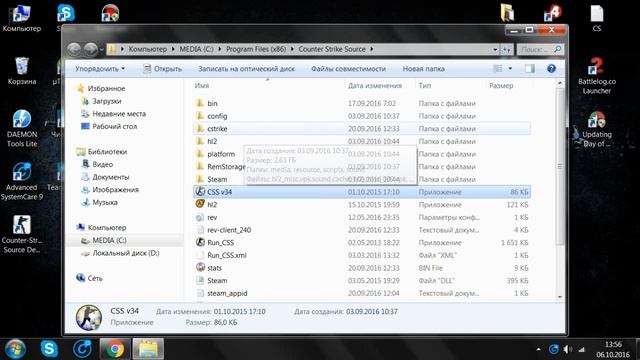640x360 pixels.
Task: Select Локальный диск (D:) in navigation pane
Action: (x=126, y=253)
